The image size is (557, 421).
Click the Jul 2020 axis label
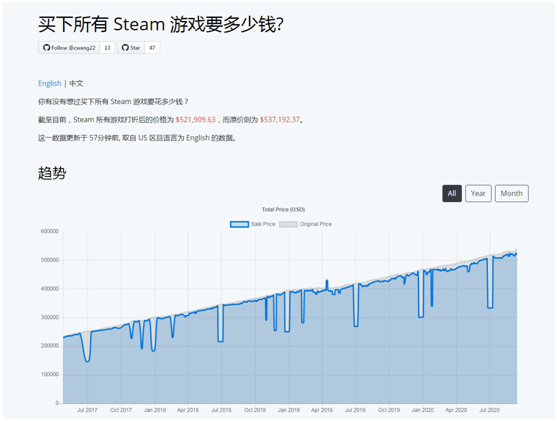pyautogui.click(x=490, y=410)
